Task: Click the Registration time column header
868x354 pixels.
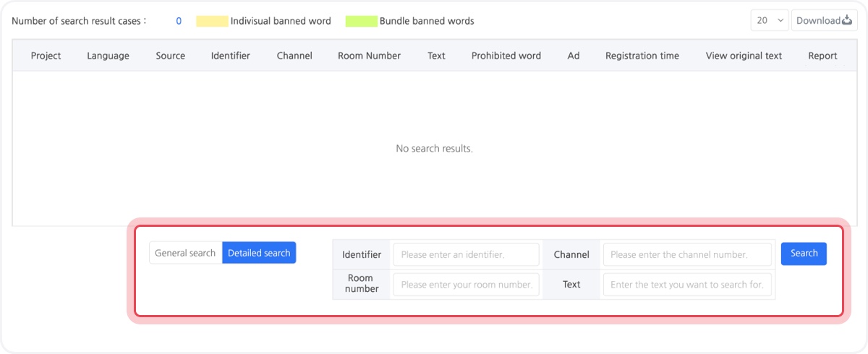Action: coord(642,56)
